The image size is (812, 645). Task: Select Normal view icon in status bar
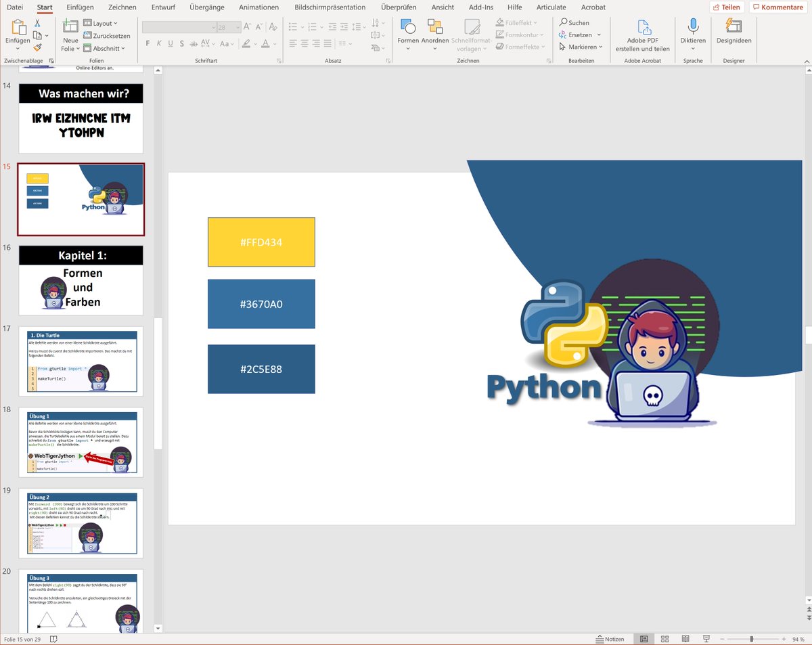point(644,639)
